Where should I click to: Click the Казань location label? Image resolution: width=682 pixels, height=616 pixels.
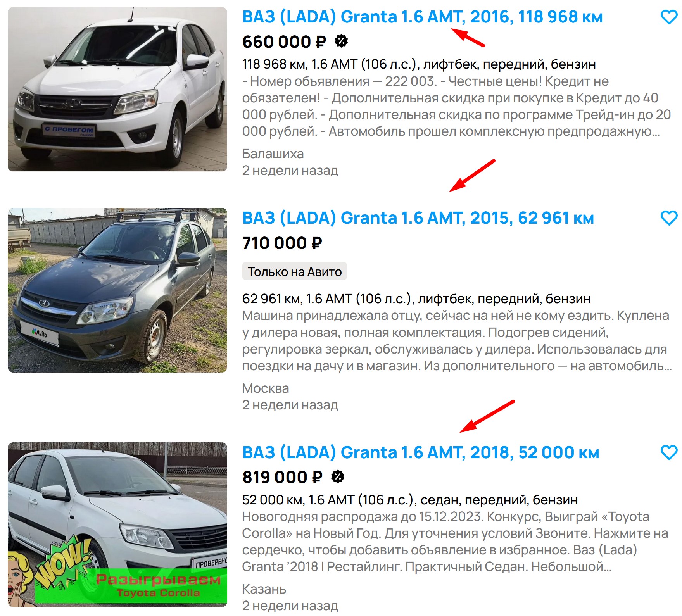pos(264,589)
